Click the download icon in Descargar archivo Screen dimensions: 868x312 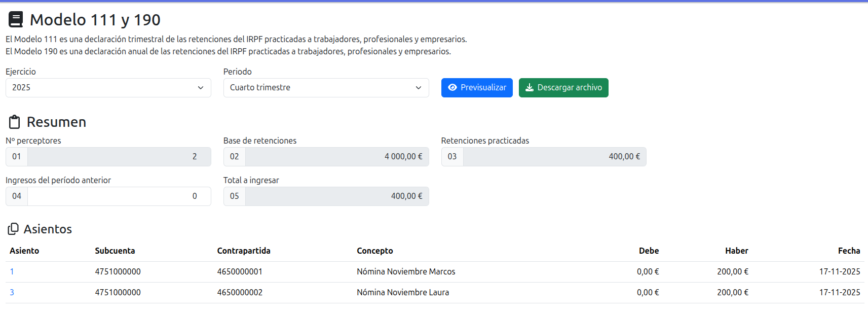coord(530,88)
